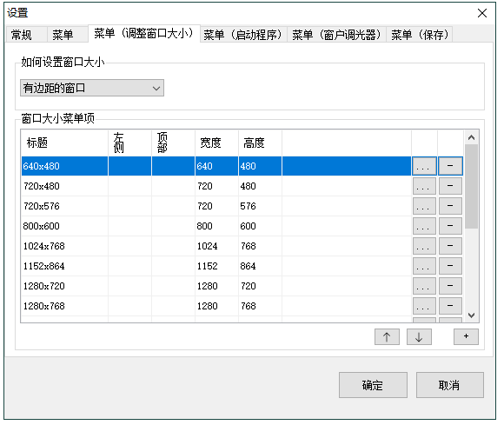Remove the 1024x768 row
Screen dimensions: 504x425
[x=450, y=246]
